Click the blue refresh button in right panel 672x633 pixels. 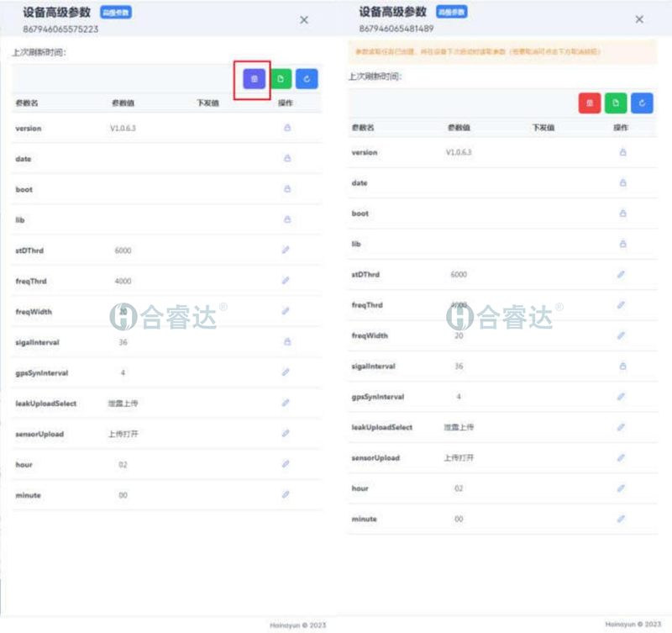[642, 103]
